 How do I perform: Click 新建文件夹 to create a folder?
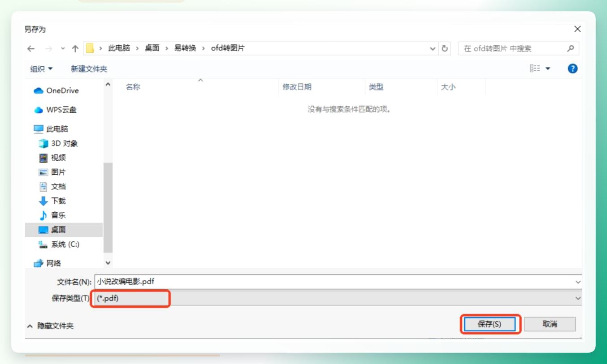[89, 69]
